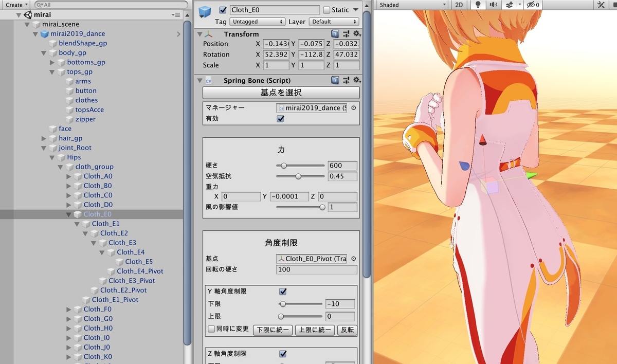Select blendShape_gp in Hierarchy
This screenshot has width=617, height=364.
point(83,43)
